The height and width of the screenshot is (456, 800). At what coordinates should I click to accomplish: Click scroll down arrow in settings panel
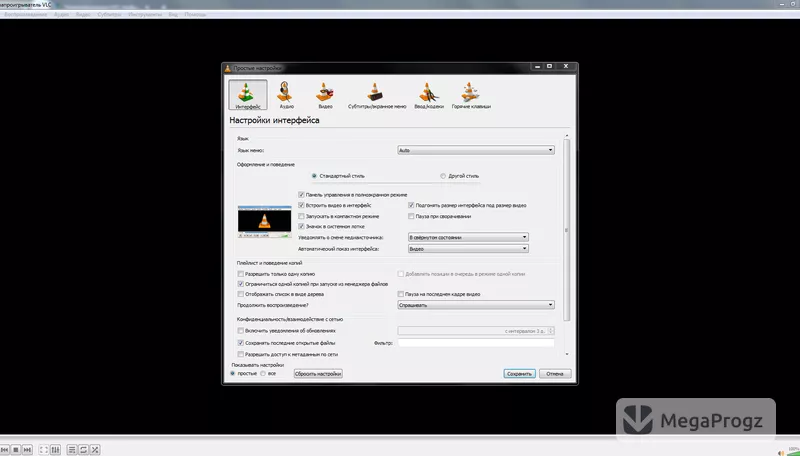566,354
